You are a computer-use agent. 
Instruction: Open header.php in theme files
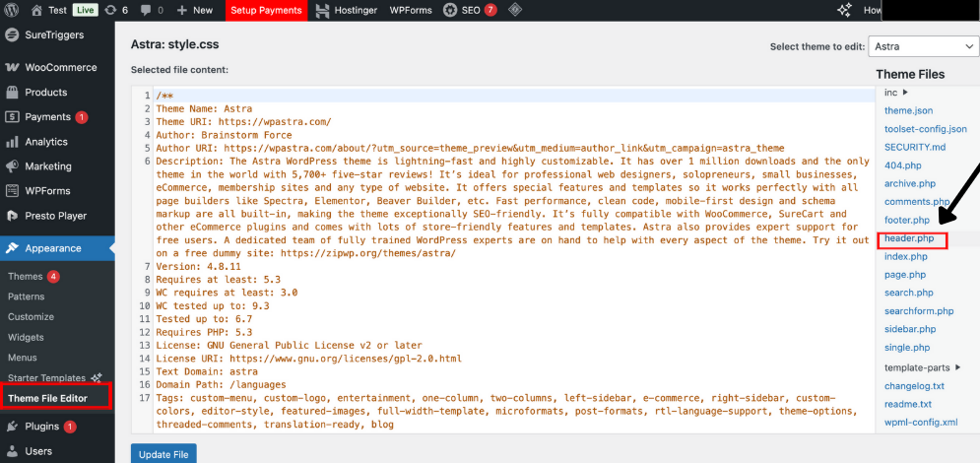click(x=909, y=238)
